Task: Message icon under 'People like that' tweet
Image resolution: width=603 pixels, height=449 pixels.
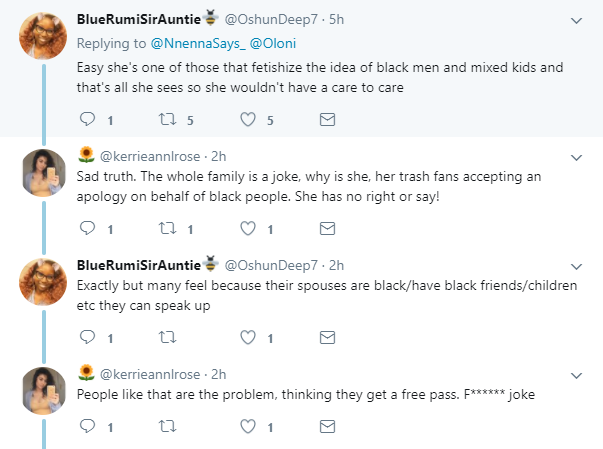Action: (327, 426)
